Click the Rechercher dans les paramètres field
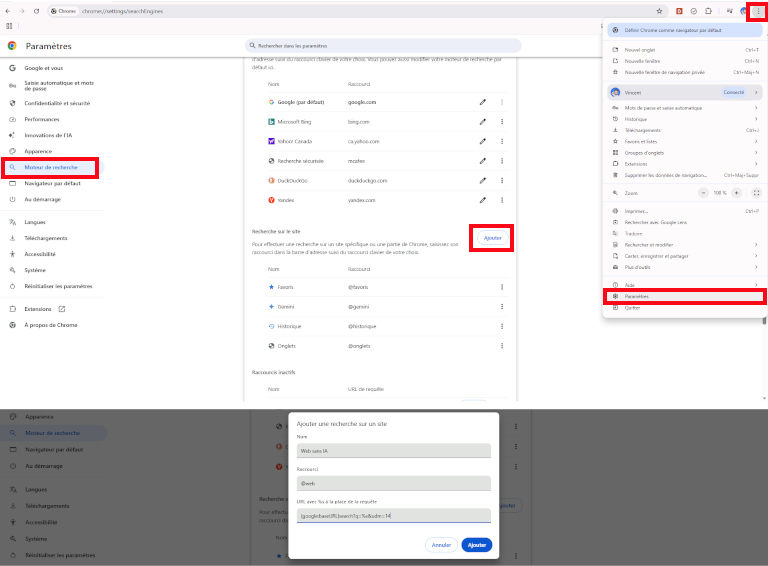The width and height of the screenshot is (768, 566). (x=385, y=46)
